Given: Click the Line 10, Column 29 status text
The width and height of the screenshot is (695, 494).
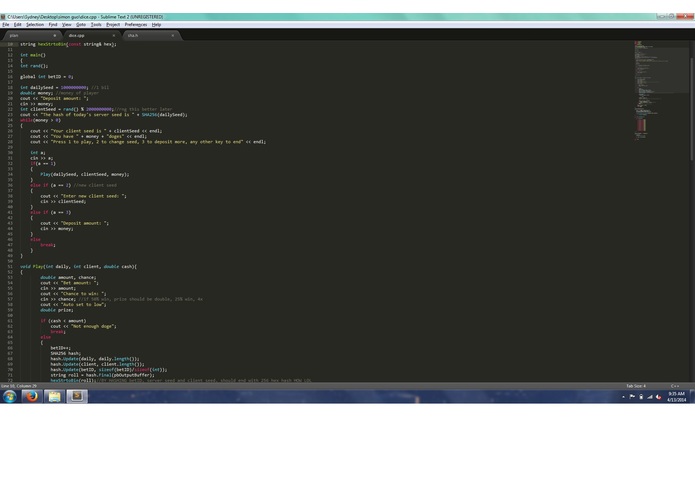Looking at the screenshot, I should coord(19,386).
